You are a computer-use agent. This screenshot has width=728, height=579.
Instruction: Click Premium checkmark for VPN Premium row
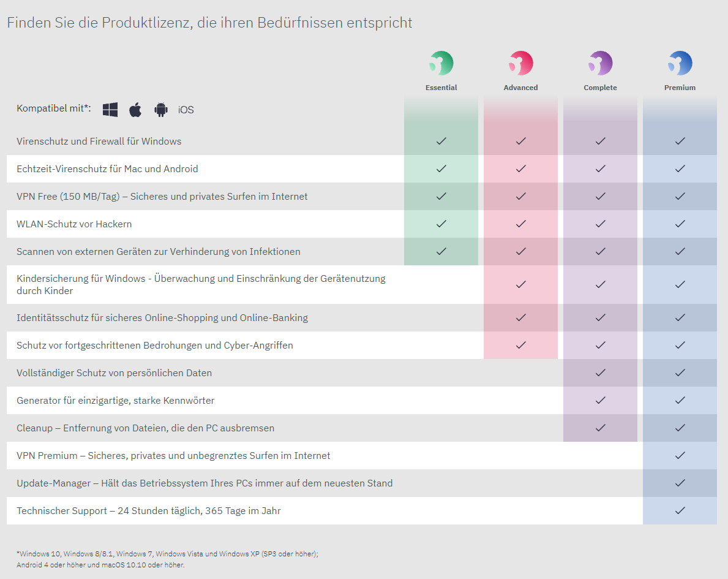pyautogui.click(x=680, y=455)
